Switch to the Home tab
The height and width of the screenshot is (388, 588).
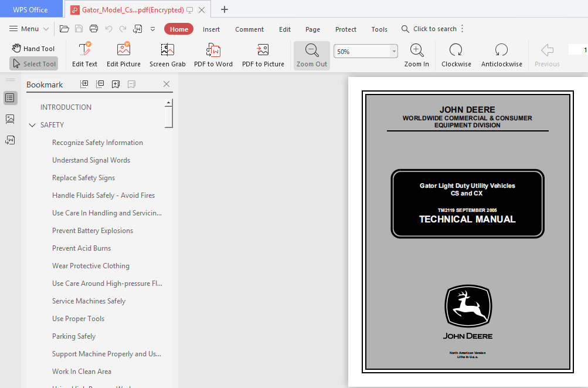pos(179,29)
